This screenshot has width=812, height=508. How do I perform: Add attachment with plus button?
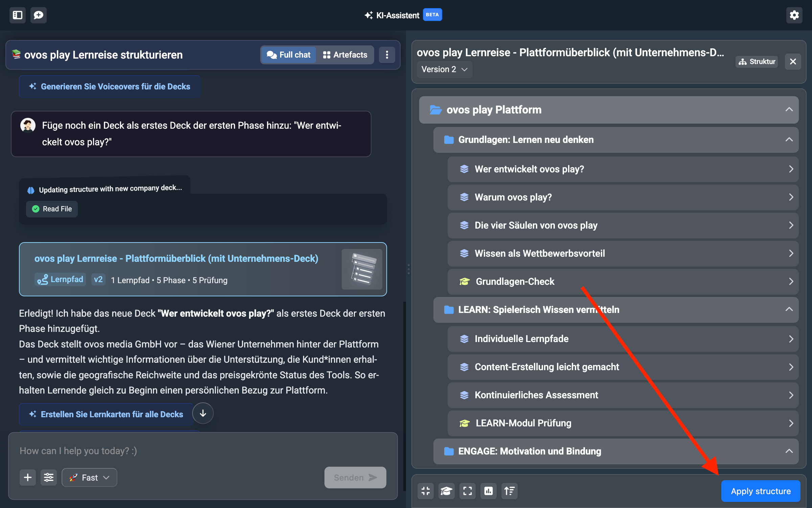pyautogui.click(x=28, y=478)
